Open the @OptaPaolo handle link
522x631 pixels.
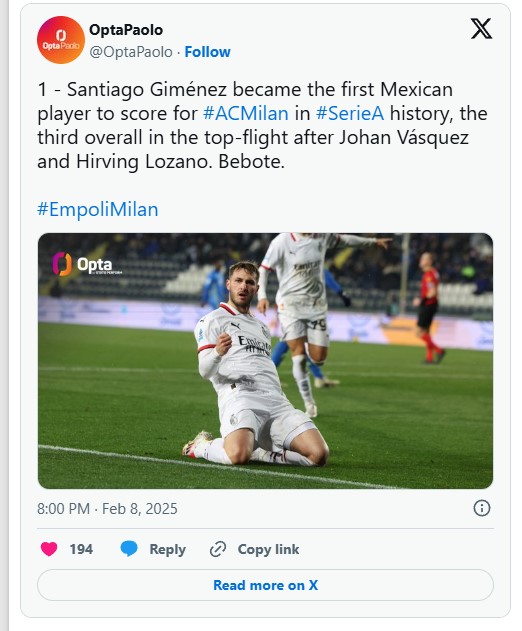point(131,52)
